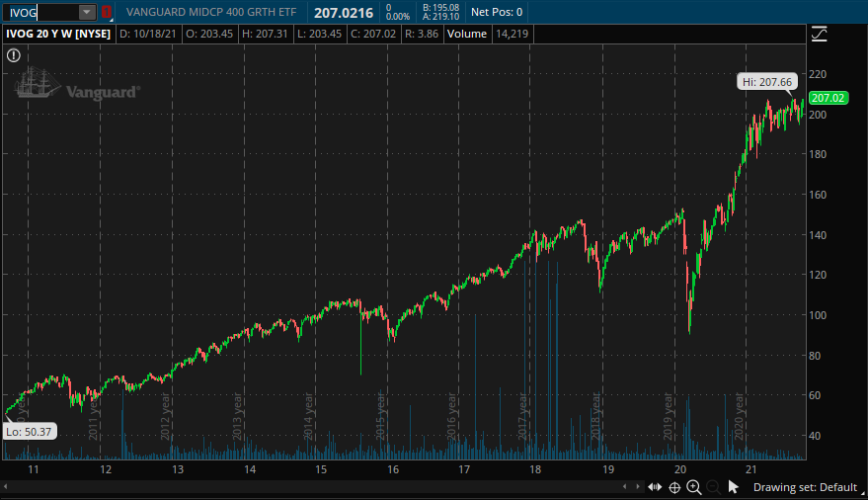Screen dimensions: 868x500
Task: Click the exclamation info icon on chart
Action: click(x=13, y=55)
